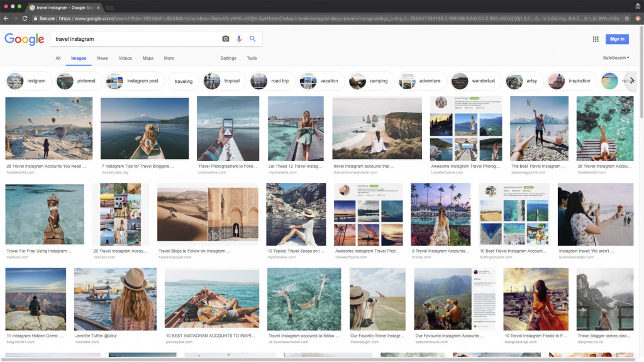This screenshot has height=362, width=644.
Task: Click the huffingtonpost.com source link
Action: (x=496, y=257)
